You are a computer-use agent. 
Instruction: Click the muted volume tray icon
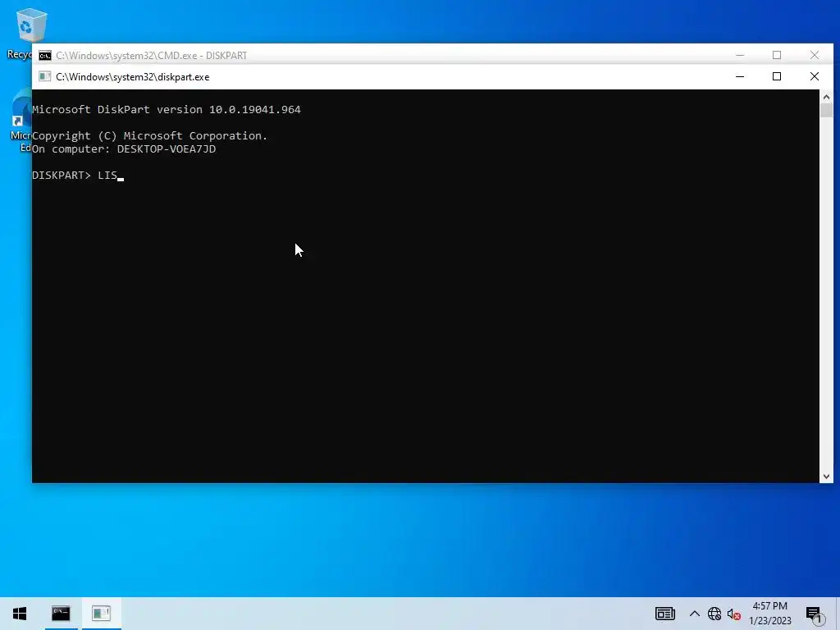coord(733,614)
